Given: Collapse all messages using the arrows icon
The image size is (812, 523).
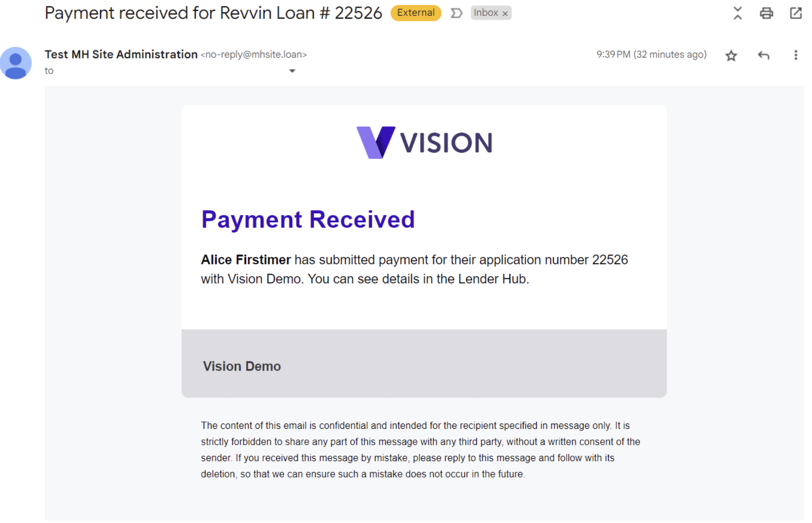Looking at the screenshot, I should click(738, 13).
